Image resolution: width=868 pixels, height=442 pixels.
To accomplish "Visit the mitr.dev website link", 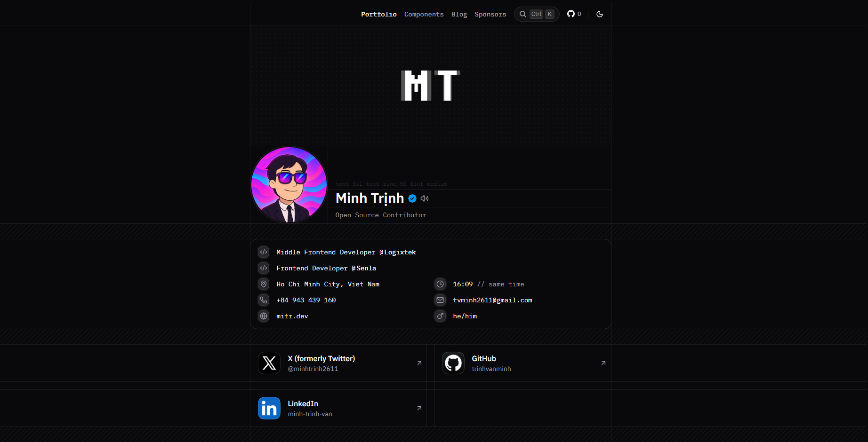I will coord(292,316).
